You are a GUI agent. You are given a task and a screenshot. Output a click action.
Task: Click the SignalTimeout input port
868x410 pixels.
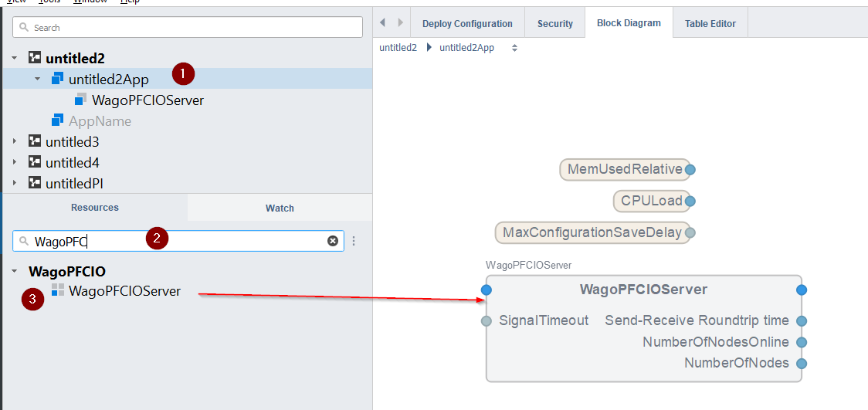click(486, 321)
